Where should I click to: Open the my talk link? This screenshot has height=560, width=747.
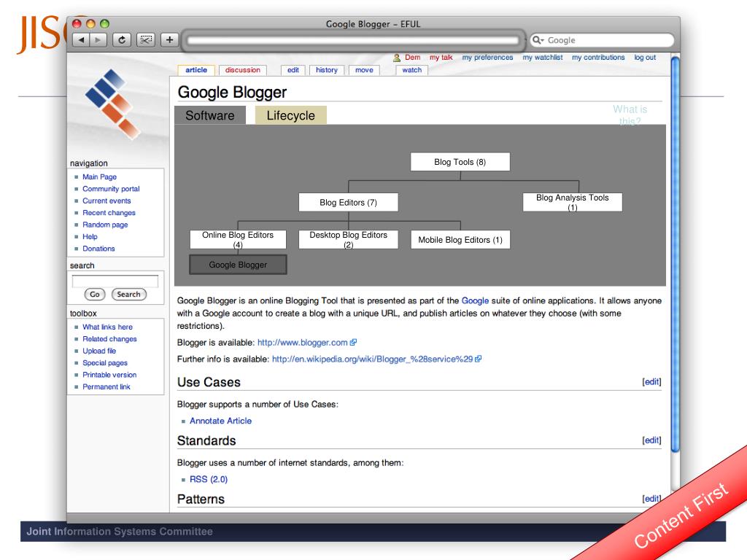point(441,57)
